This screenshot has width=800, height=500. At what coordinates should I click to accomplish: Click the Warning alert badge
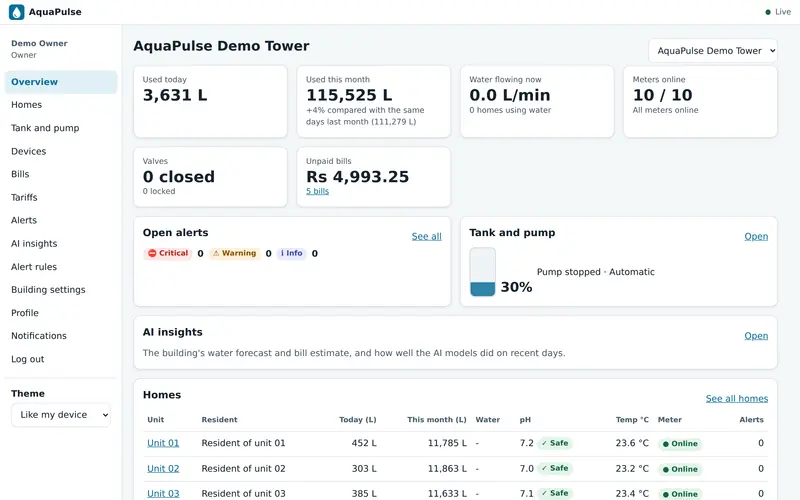pyautogui.click(x=235, y=254)
